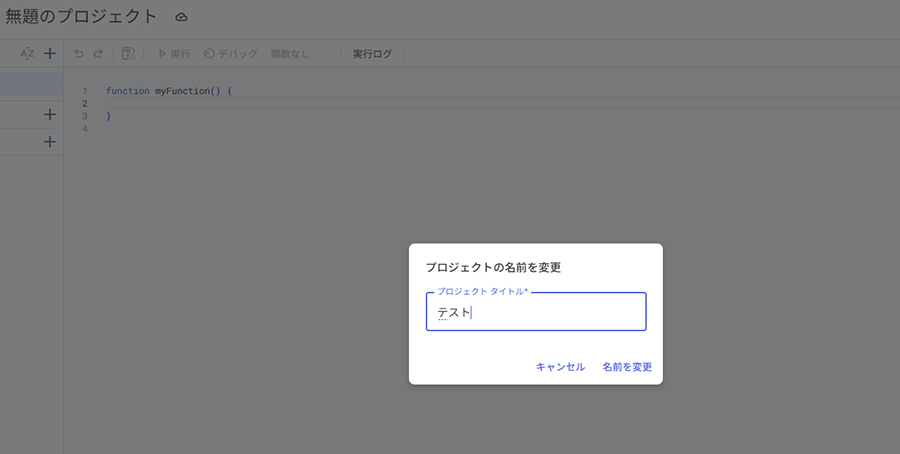Viewport: 900px width, 454px height.
Task: Click the save project icon
Action: tap(128, 54)
